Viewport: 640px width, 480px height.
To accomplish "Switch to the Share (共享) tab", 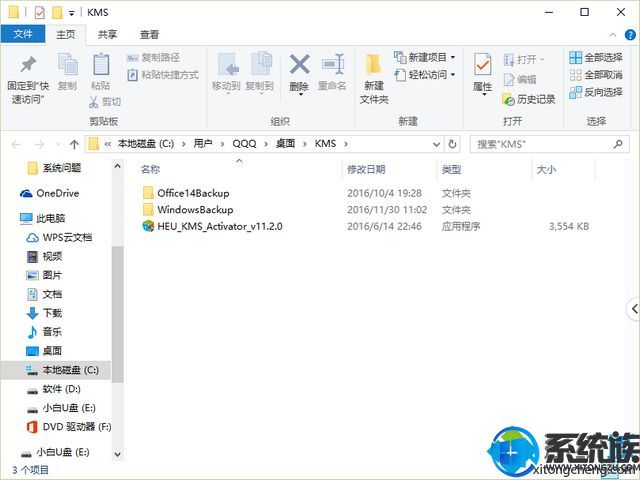I will pos(107,35).
